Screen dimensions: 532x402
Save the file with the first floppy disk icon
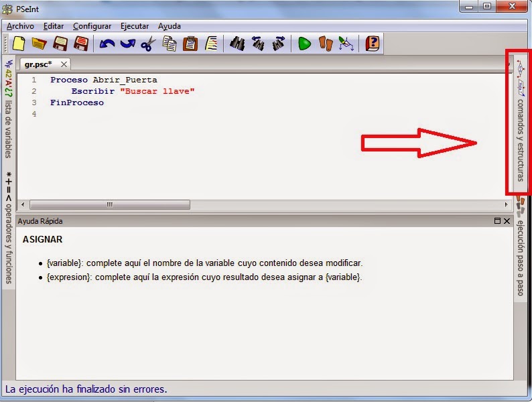pyautogui.click(x=60, y=44)
